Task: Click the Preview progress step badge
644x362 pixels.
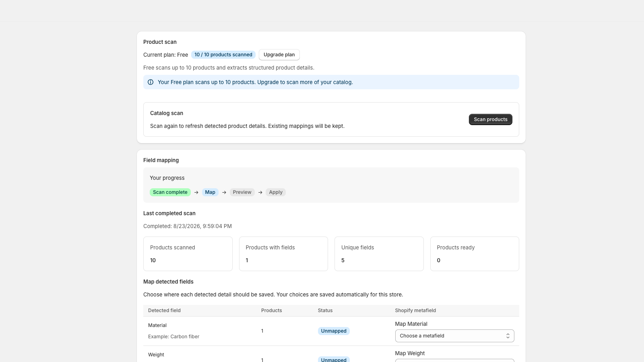Action: (242, 192)
